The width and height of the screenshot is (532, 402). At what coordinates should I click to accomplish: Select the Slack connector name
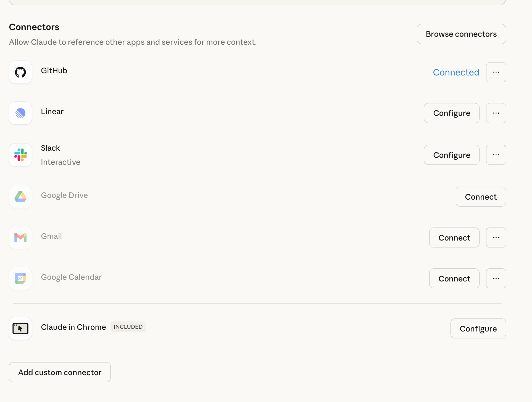50,148
